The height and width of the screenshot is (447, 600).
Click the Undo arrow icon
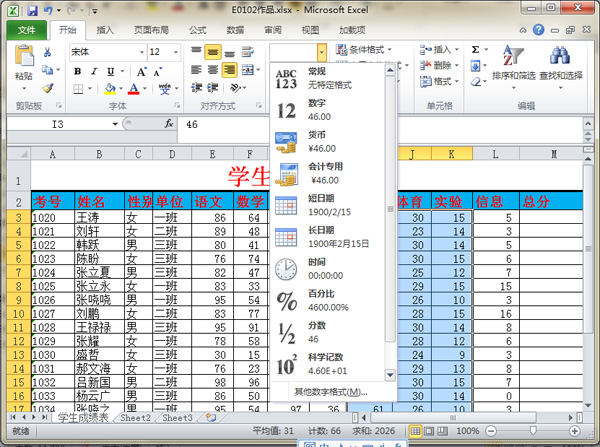(x=48, y=10)
